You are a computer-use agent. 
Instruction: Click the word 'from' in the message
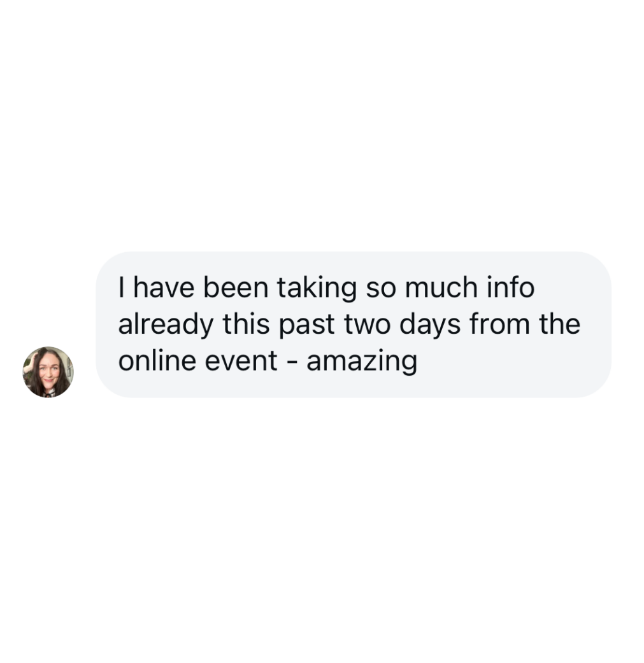click(500, 324)
